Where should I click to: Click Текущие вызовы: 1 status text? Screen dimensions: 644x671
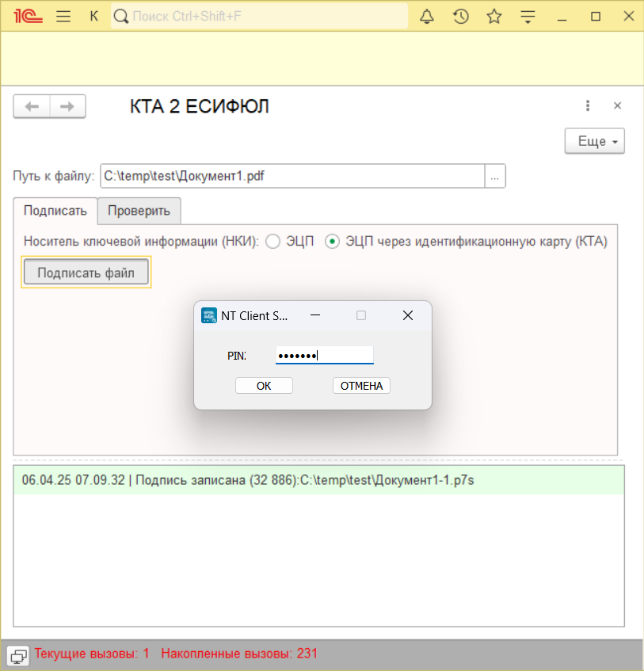pos(92,654)
